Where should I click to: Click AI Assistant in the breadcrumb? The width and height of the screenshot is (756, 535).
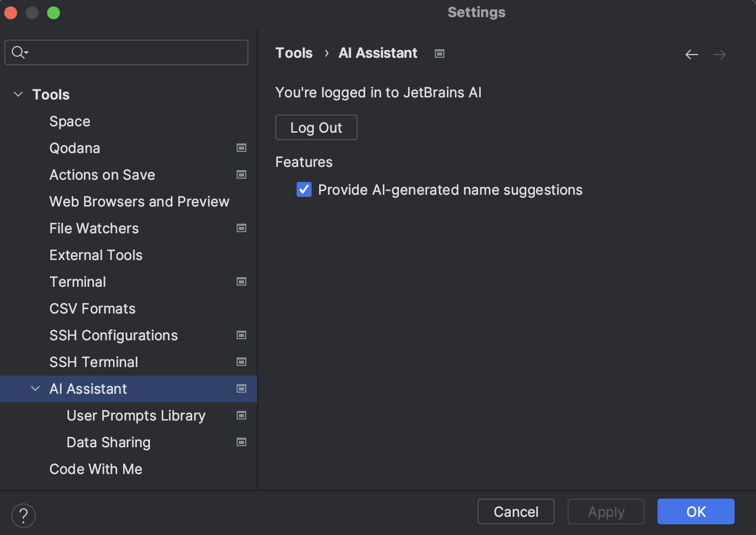click(x=377, y=53)
